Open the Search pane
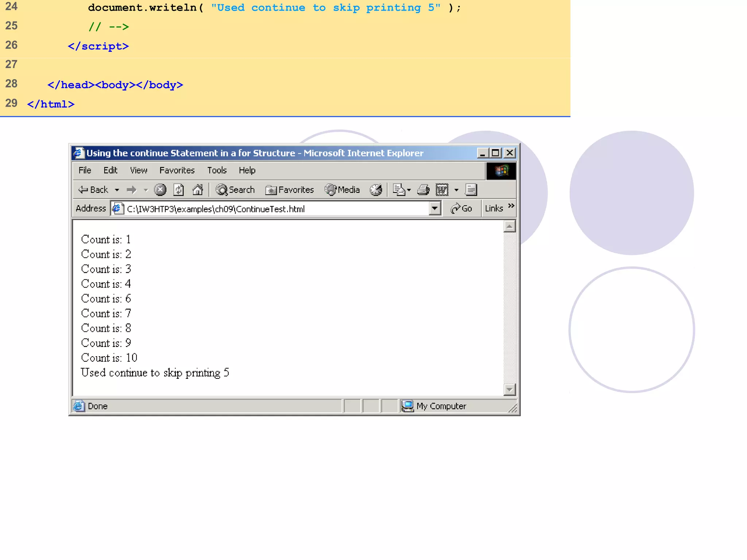The image size is (747, 560). point(235,190)
